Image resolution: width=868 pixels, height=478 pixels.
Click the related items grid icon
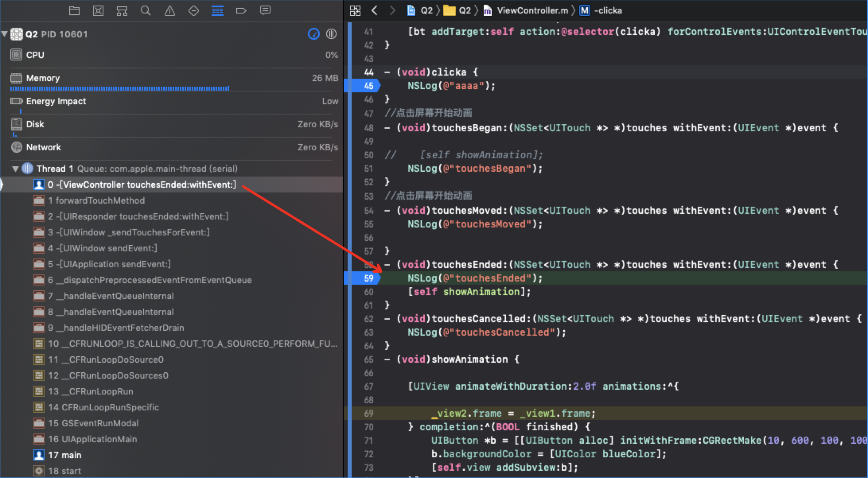point(355,11)
